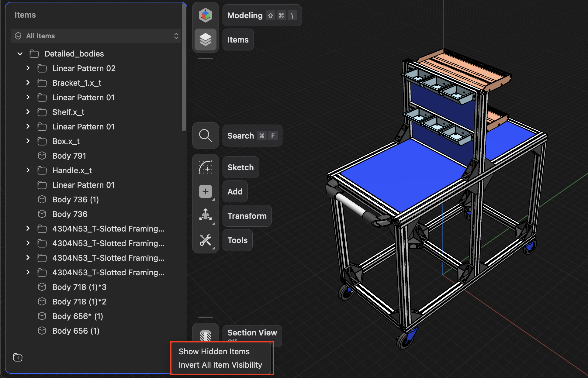Click the Add plus icon

point(206,192)
